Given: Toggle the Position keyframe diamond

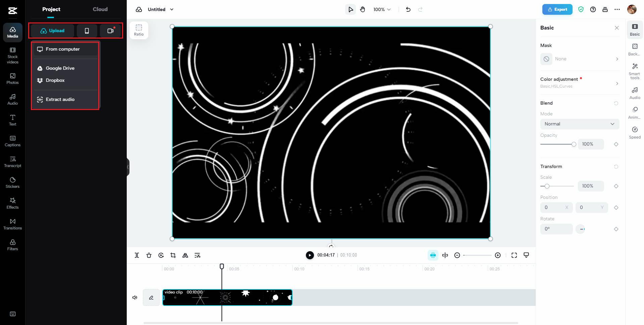Looking at the screenshot, I should 616,208.
